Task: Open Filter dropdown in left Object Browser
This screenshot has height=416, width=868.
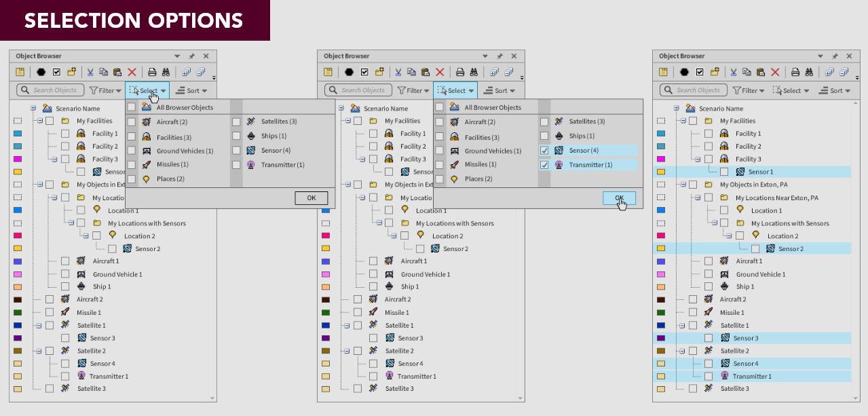Action: coord(105,90)
